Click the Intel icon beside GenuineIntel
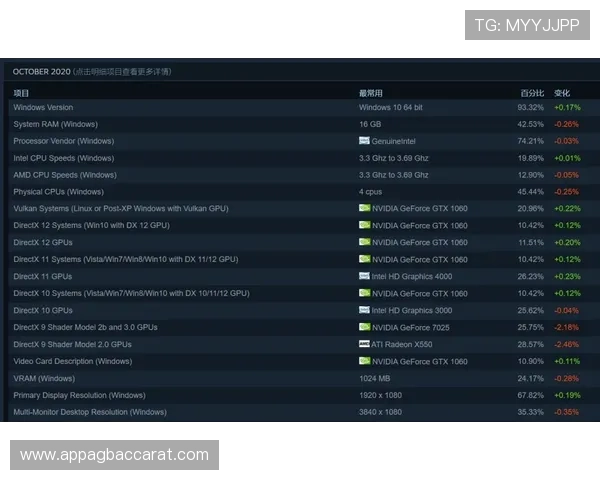The image size is (600, 480). (x=364, y=141)
